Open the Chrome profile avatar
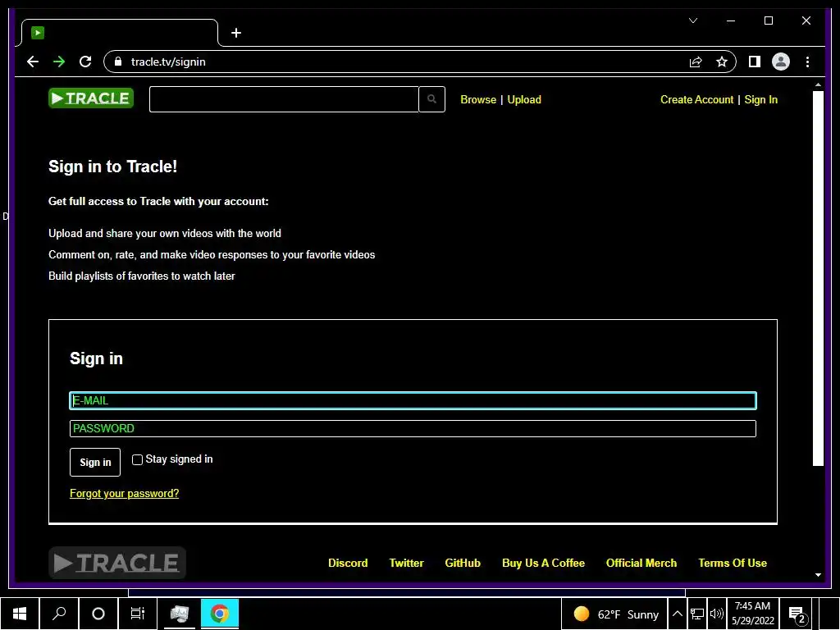 point(781,62)
